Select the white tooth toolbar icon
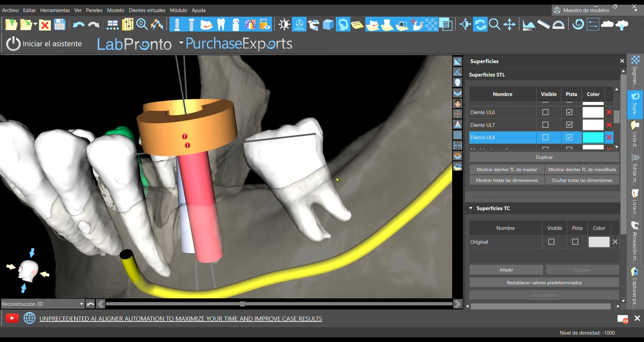The width and height of the screenshot is (644, 342). (x=221, y=25)
